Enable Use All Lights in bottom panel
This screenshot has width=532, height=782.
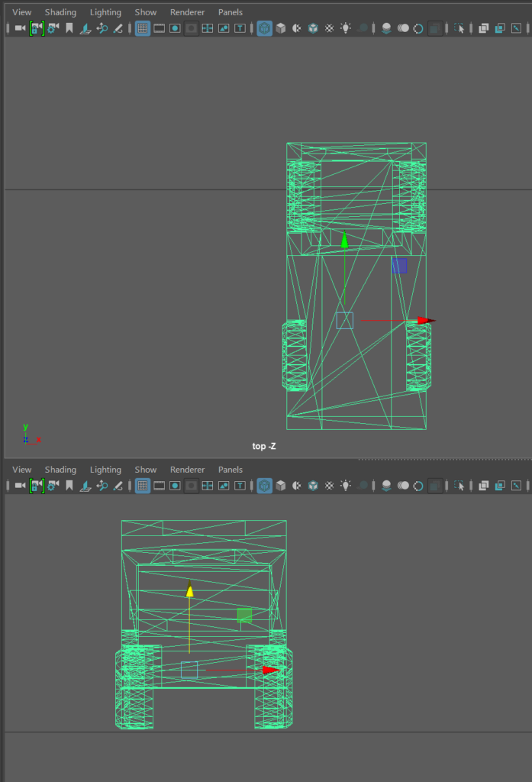click(x=346, y=486)
